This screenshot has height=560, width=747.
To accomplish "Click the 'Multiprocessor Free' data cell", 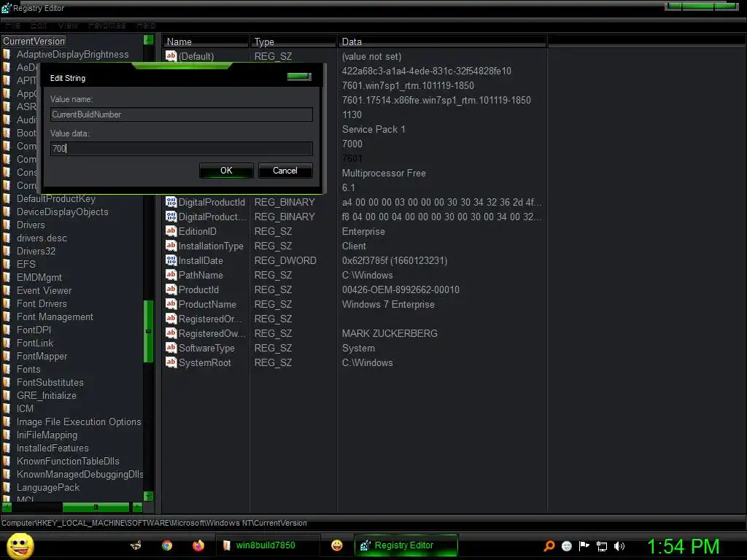I will [384, 173].
